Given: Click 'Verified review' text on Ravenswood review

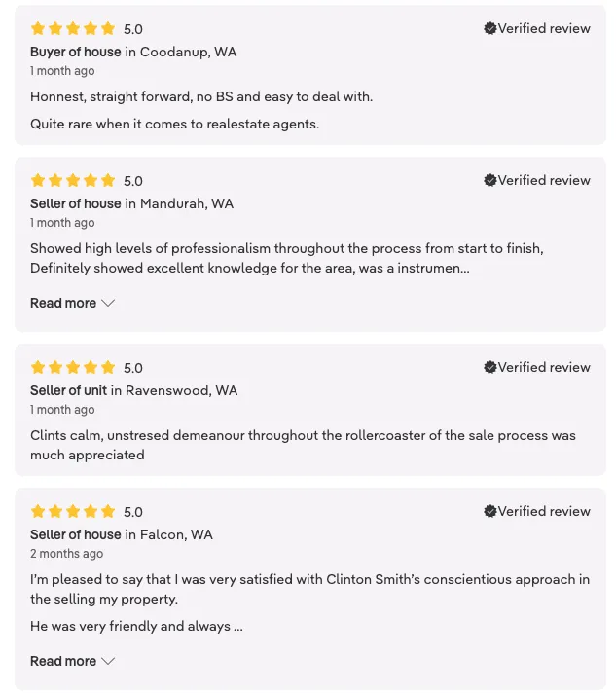Looking at the screenshot, I should (x=544, y=368).
